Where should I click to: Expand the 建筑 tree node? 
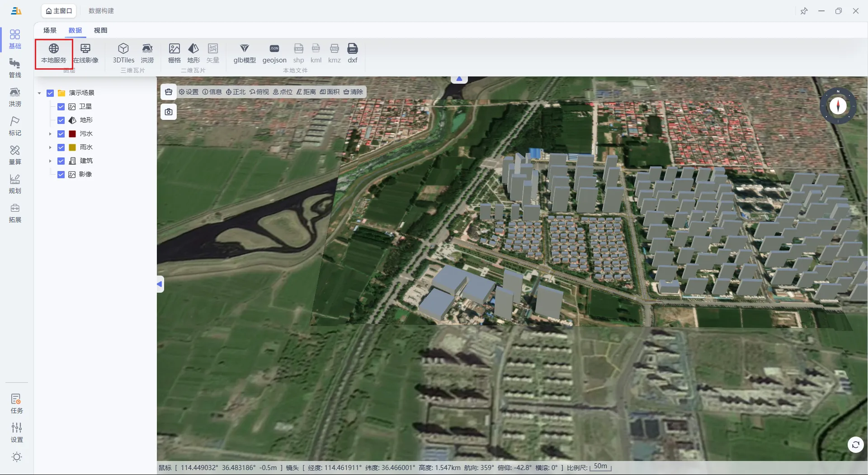(x=50, y=161)
